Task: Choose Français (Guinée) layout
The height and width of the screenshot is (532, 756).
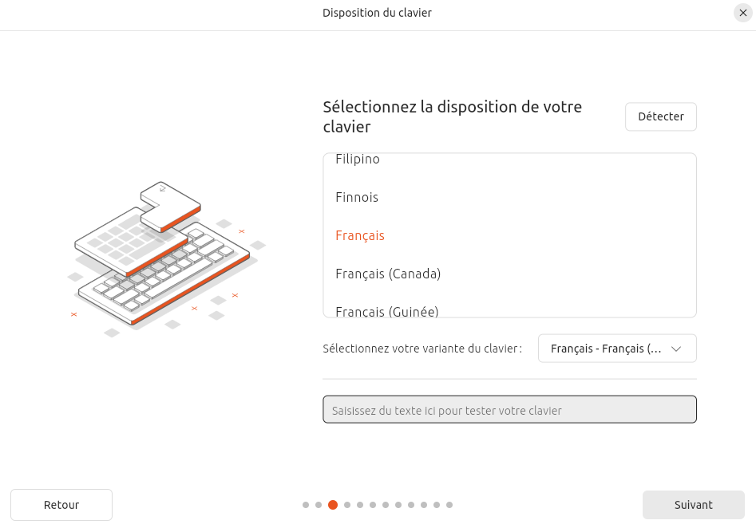Action: click(x=386, y=312)
